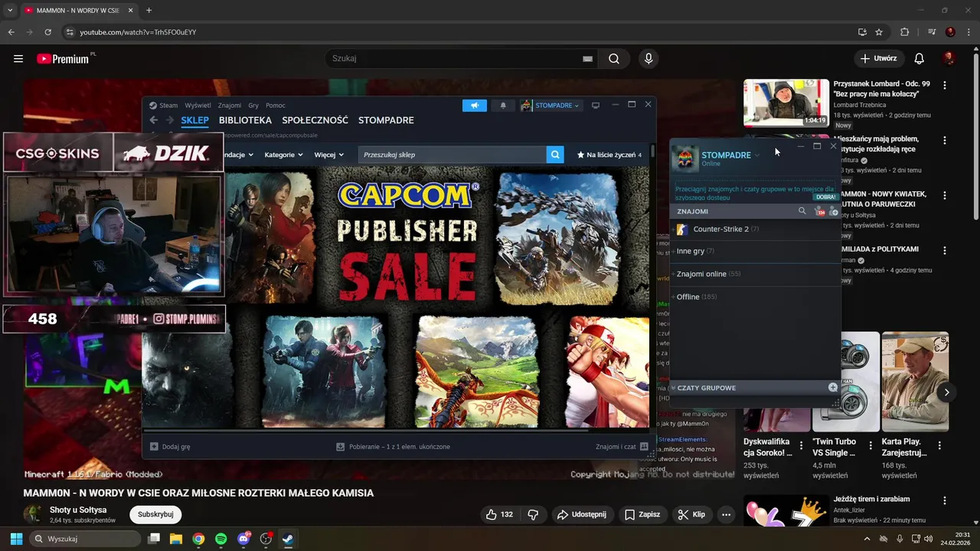
Task: Focus the YouTube Szukaj search field
Action: coord(456,59)
